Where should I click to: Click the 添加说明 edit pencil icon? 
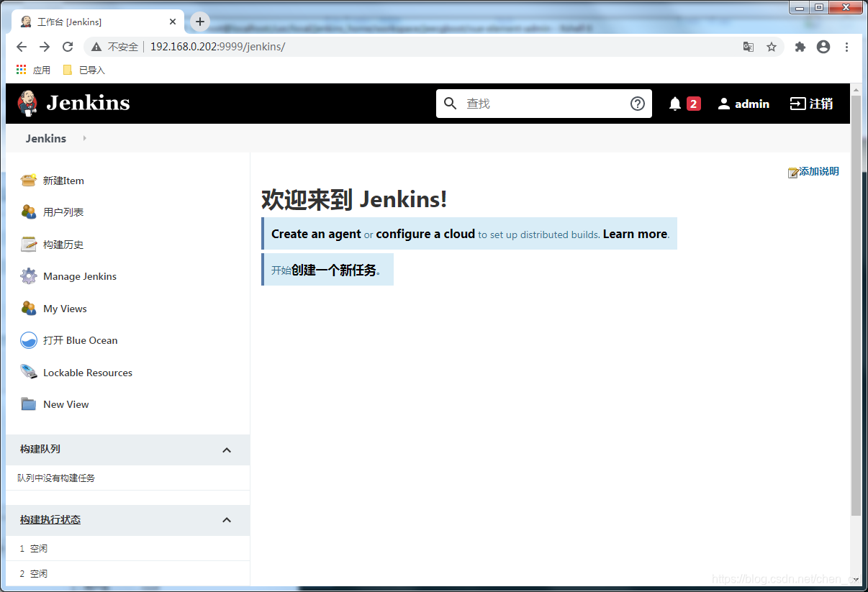click(x=793, y=173)
